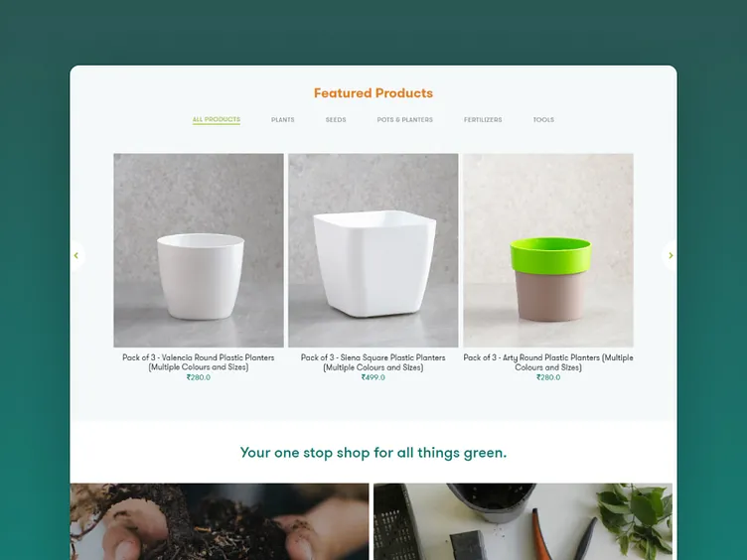Open Valencia Round planter product image
747x560 pixels.
(x=199, y=250)
